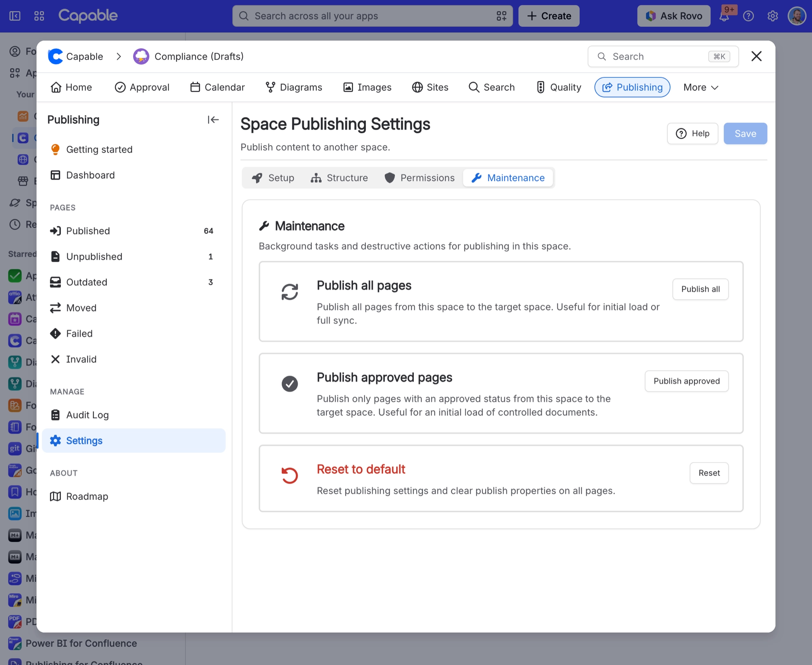Open Getting started in sidebar
The image size is (812, 665).
(x=134, y=149)
